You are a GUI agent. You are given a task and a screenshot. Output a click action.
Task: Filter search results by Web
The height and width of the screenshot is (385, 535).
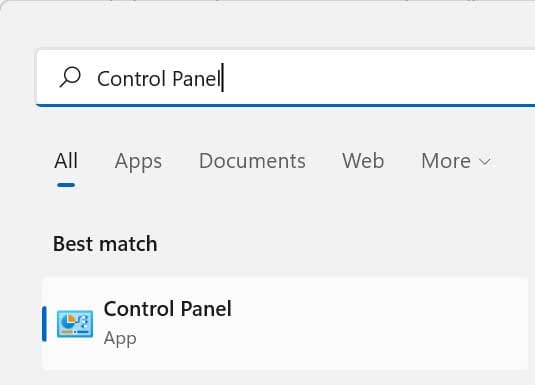[x=363, y=161]
